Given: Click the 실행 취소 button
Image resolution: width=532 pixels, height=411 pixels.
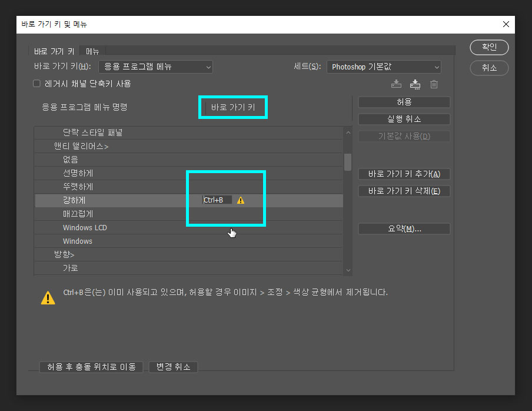Looking at the screenshot, I should click(x=404, y=119).
